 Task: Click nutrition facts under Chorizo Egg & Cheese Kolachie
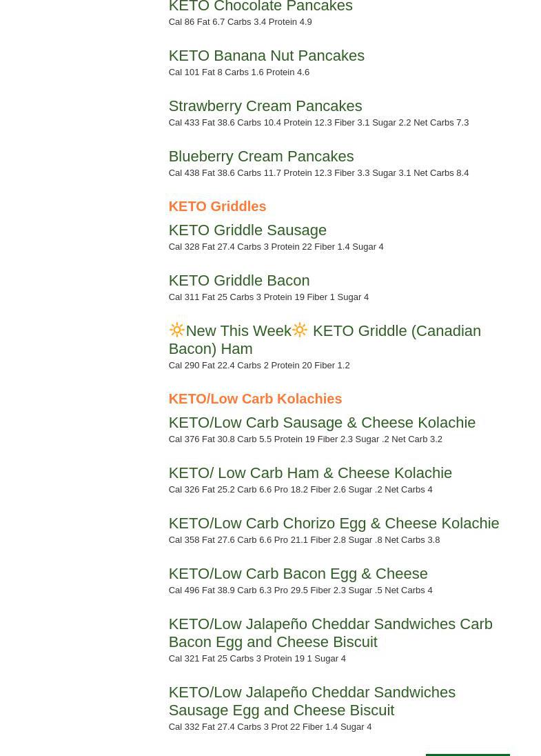tap(304, 540)
